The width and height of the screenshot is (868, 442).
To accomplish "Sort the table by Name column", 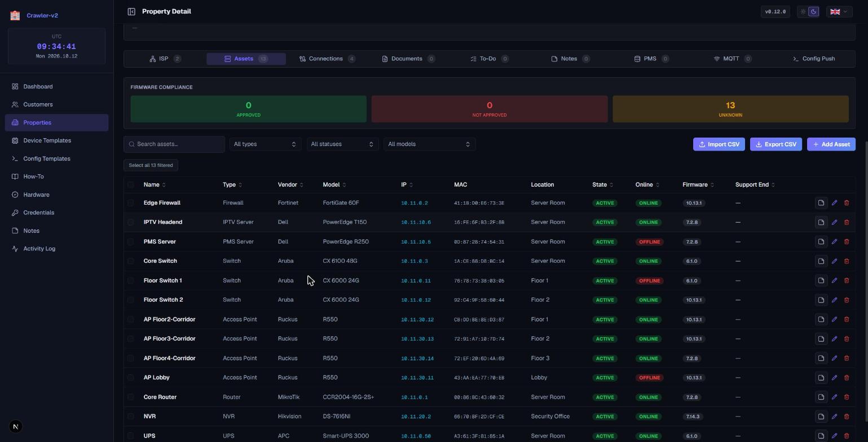I will (x=155, y=185).
